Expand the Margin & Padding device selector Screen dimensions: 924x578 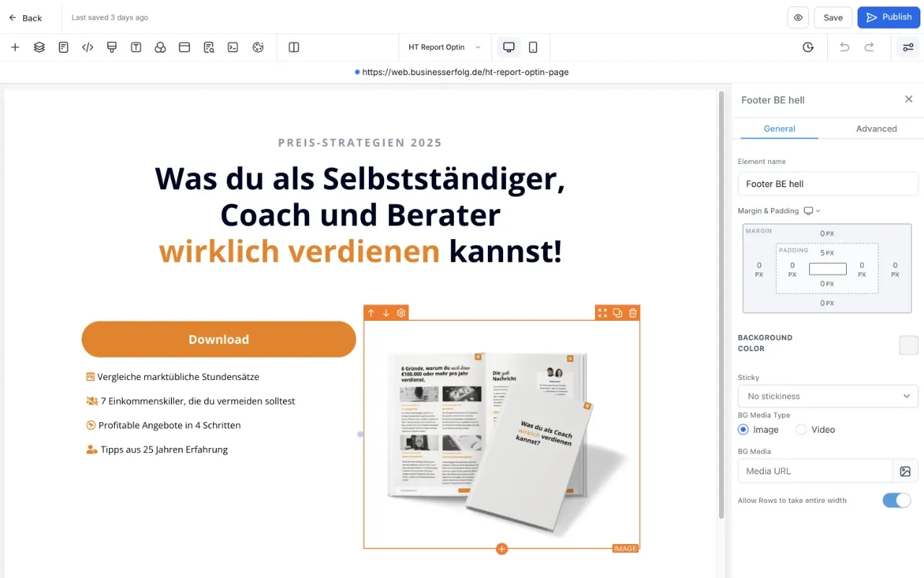812,210
